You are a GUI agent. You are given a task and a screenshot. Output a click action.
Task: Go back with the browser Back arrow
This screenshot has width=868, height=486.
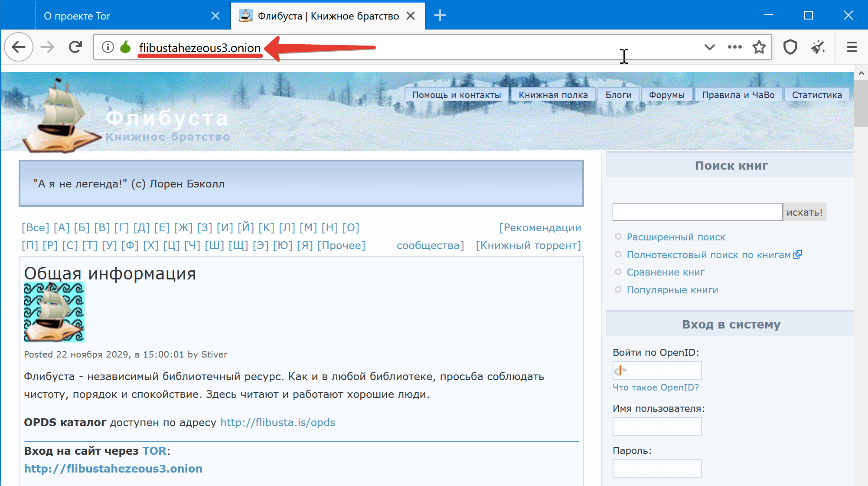(19, 47)
